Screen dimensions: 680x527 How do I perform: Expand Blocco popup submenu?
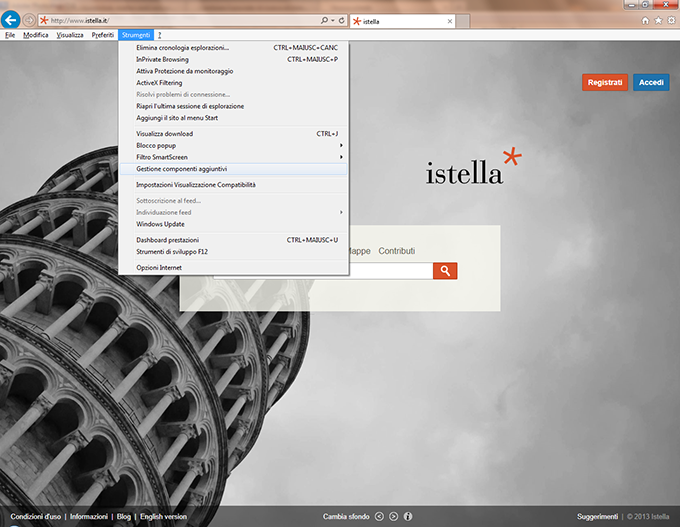click(341, 145)
